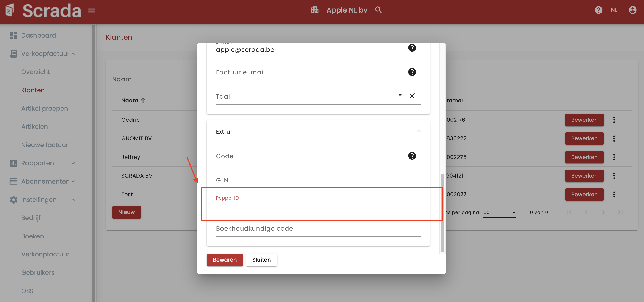The width and height of the screenshot is (644, 302).
Task: Click the Bewaren button
Action: [225, 260]
